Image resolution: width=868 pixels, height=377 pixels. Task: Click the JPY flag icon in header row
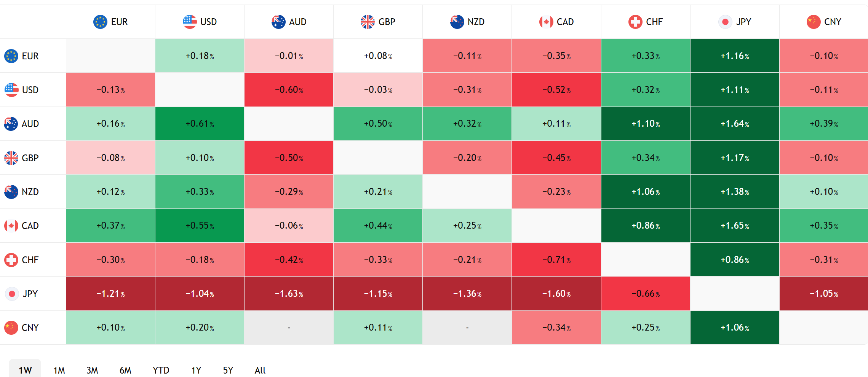(725, 22)
